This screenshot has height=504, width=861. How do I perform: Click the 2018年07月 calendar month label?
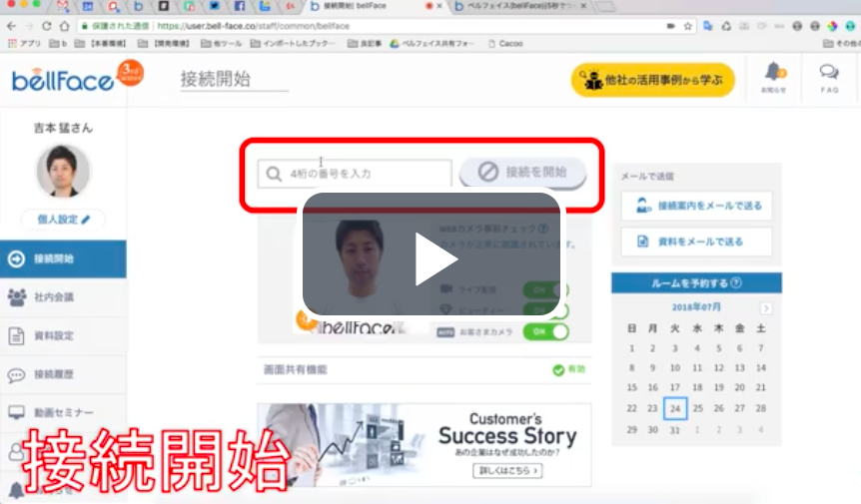click(x=696, y=307)
